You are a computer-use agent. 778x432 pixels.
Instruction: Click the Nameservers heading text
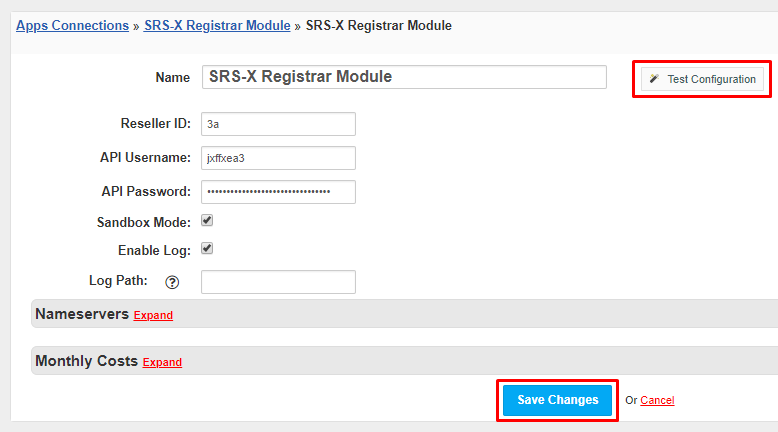82,314
